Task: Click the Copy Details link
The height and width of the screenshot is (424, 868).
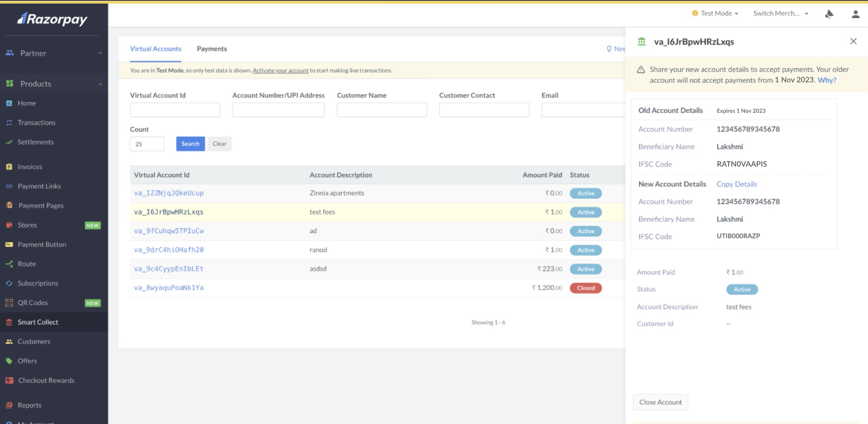Action: pyautogui.click(x=737, y=184)
